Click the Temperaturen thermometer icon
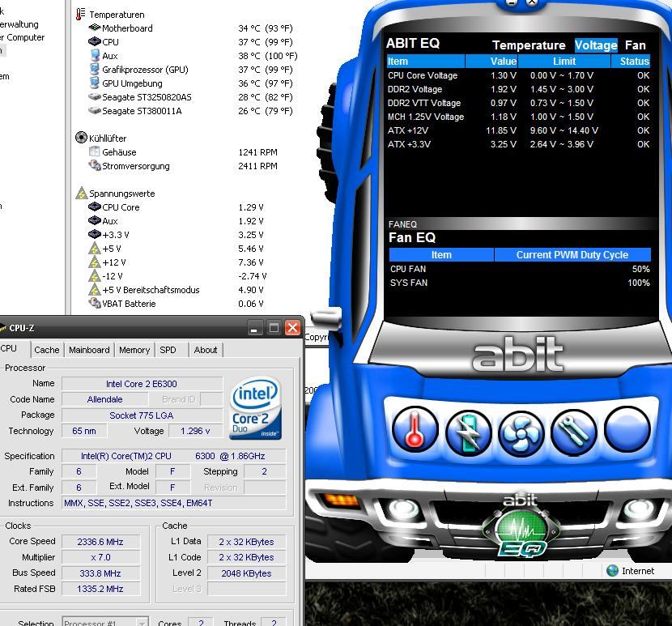672x626 pixels. (x=80, y=14)
